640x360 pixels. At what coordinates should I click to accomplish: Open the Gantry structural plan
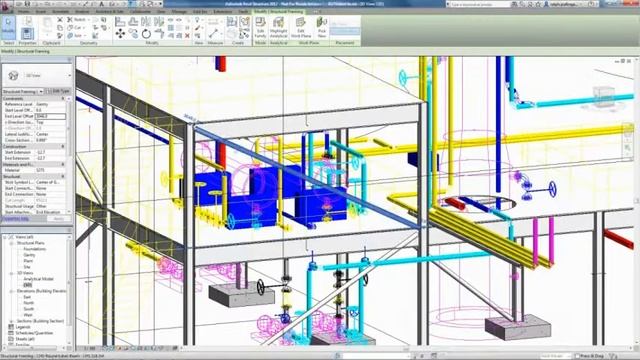coord(29,255)
